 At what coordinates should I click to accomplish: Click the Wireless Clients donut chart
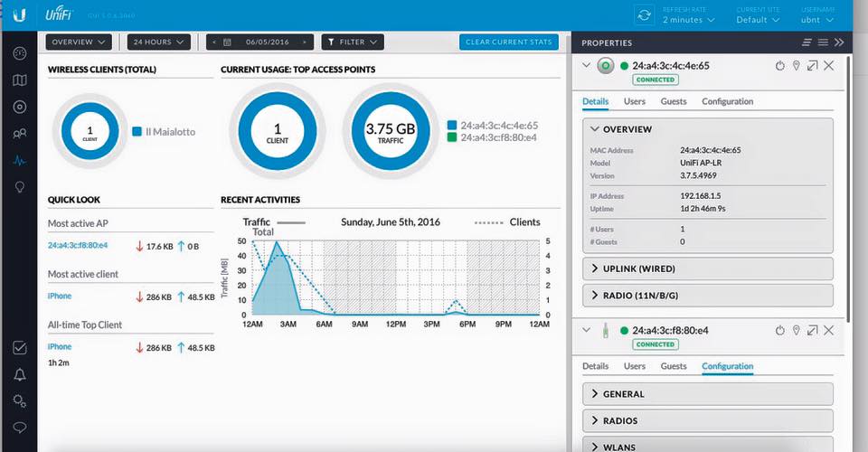click(90, 132)
